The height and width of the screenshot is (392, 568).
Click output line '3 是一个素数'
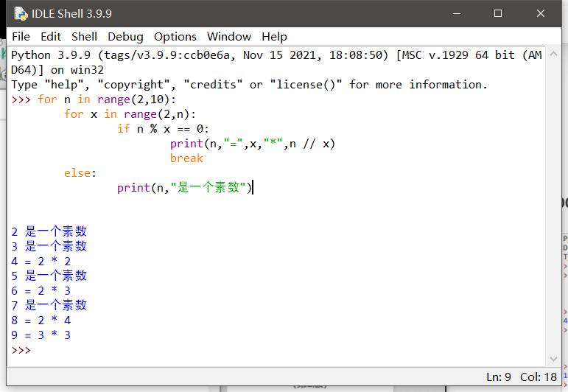[49, 246]
